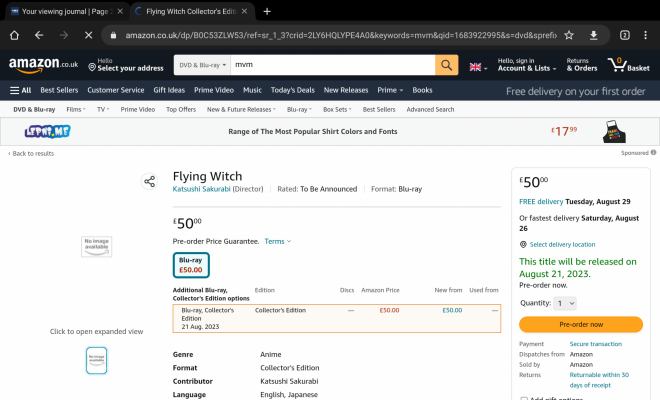Expand the DVD & Blu-ray search category dropdown
Viewport: 660px width, 400px height.
(x=201, y=66)
